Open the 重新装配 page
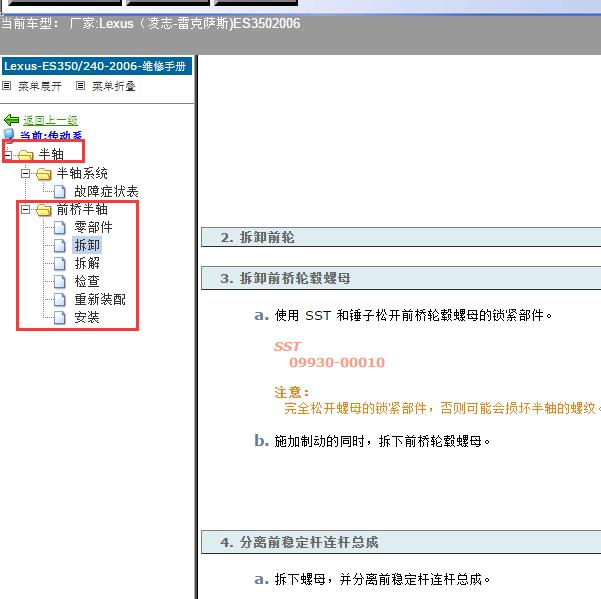The image size is (601, 599). 100,299
